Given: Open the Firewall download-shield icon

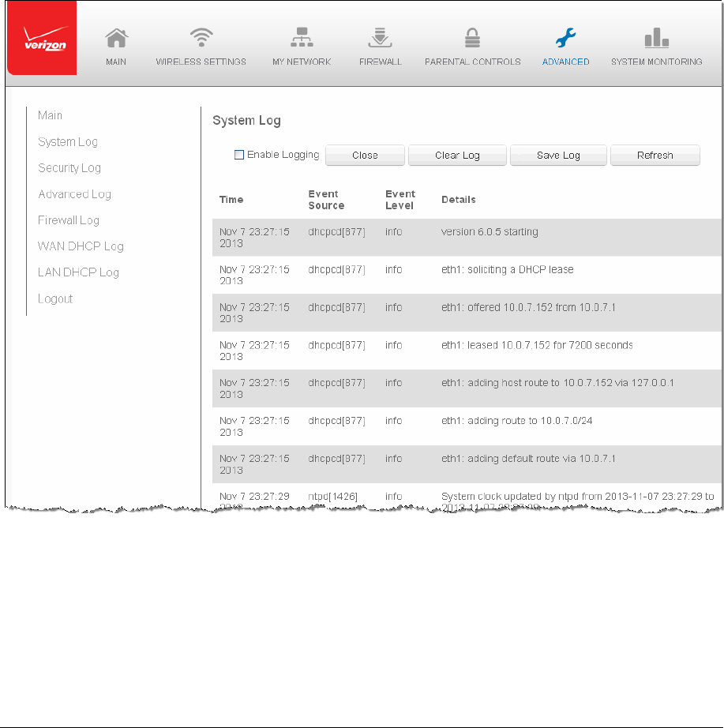Looking at the screenshot, I should click(381, 38).
